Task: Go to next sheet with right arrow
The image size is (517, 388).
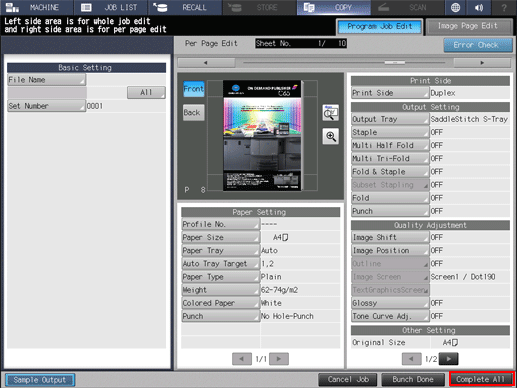Action: click(x=482, y=63)
